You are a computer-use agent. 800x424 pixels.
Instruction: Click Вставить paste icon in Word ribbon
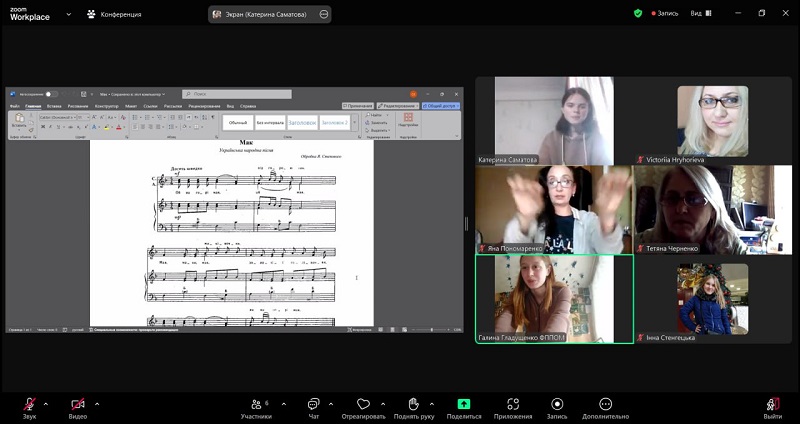pyautogui.click(x=19, y=119)
